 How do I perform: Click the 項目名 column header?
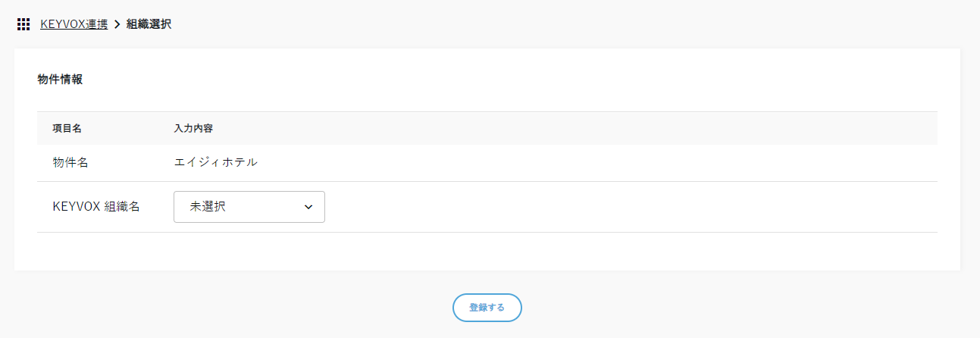click(x=67, y=128)
